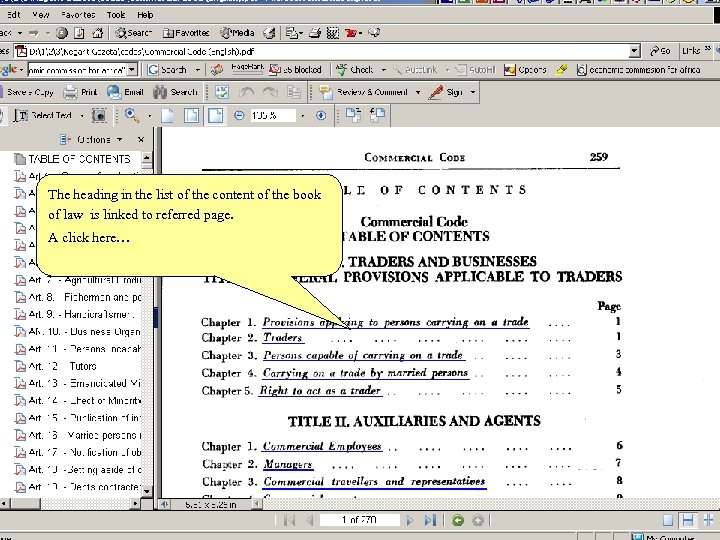Image resolution: width=720 pixels, height=540 pixels.
Task: Open the IE Search pane
Action: pos(133,33)
